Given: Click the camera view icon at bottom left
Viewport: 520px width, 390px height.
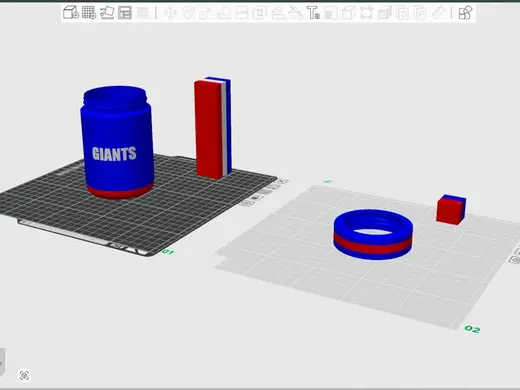Looking at the screenshot, I should pos(24,375).
